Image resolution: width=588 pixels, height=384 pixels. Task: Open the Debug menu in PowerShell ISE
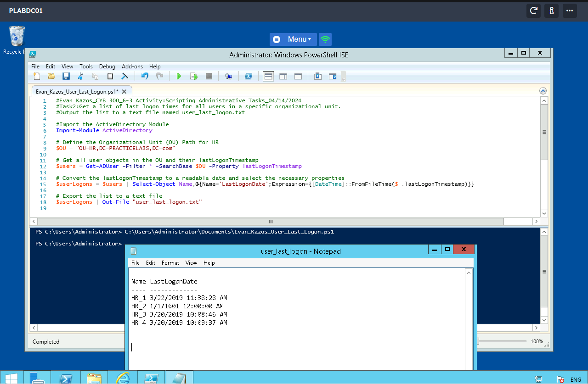click(x=107, y=66)
